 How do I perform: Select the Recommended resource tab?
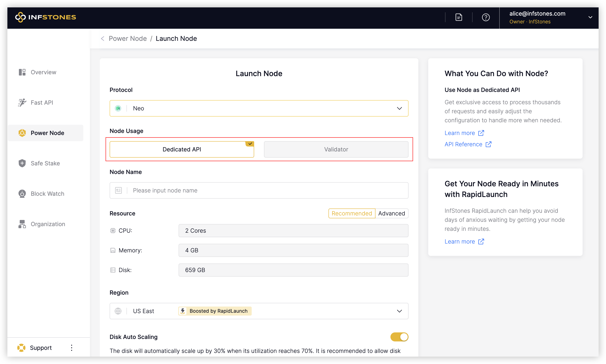click(352, 213)
